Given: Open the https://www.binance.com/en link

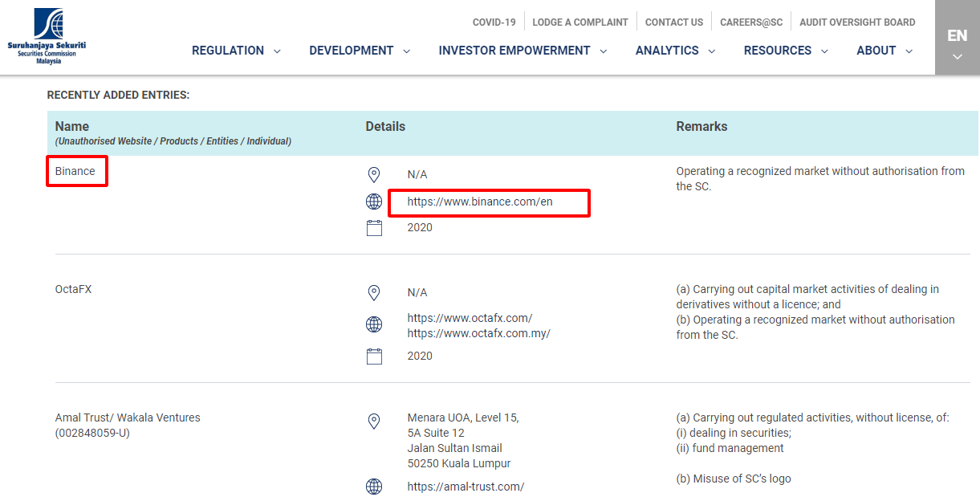Looking at the screenshot, I should [x=480, y=202].
